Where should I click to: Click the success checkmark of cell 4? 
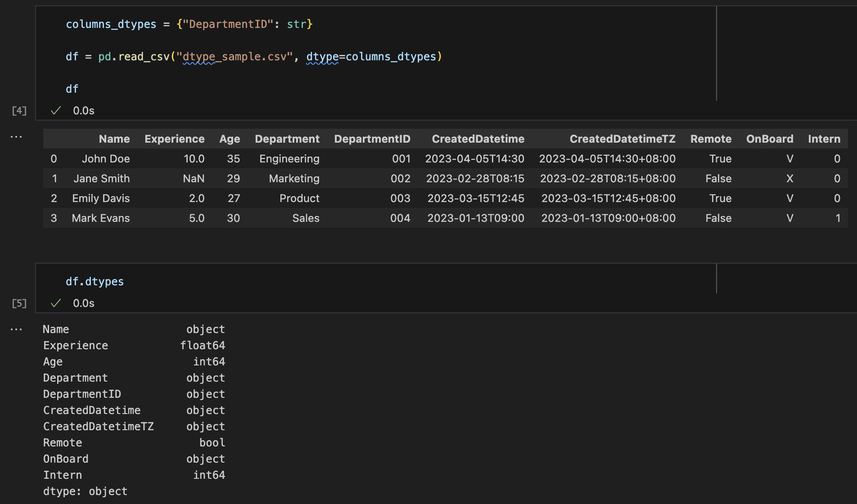click(56, 111)
